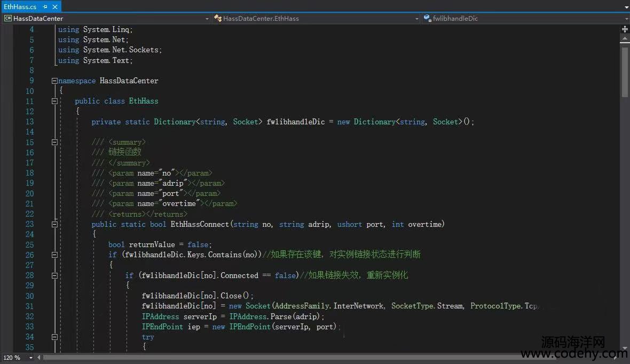Click 'Connected' property on line 28
The height and width of the screenshot is (364, 630).
tap(240, 275)
